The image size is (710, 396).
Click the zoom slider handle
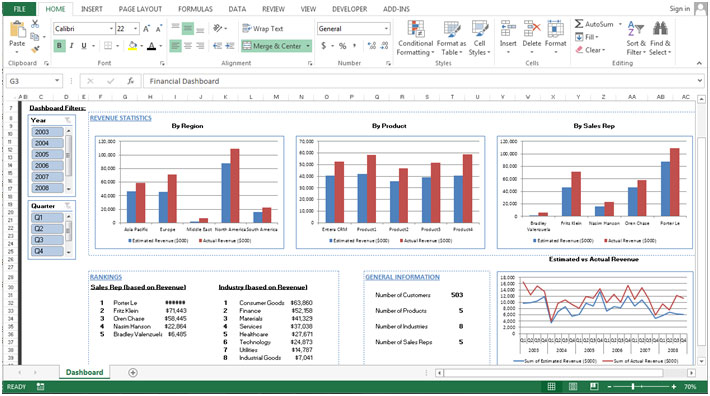[633, 386]
